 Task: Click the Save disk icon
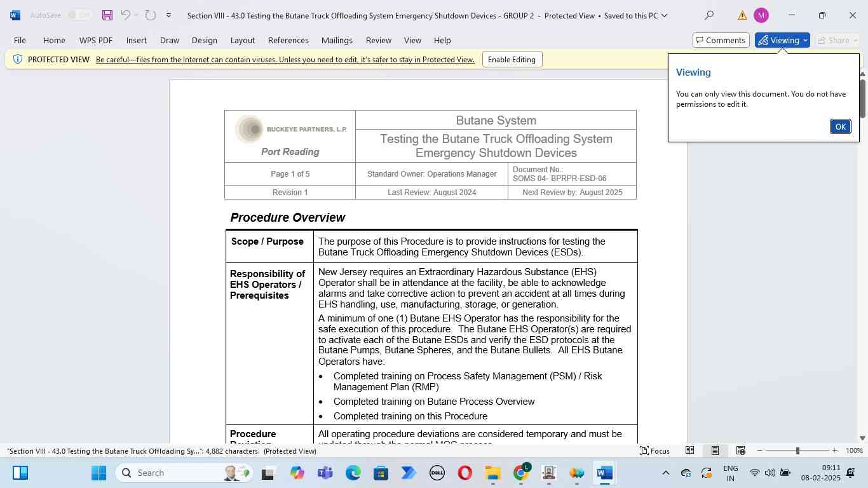(107, 15)
